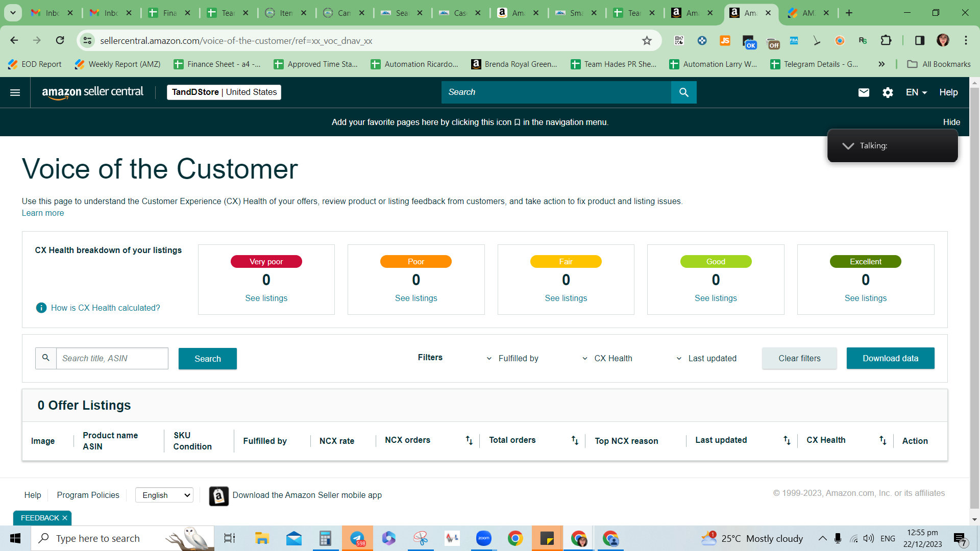Click the Amazon Seller app icon in footer
980x551 pixels.
[x=219, y=496]
